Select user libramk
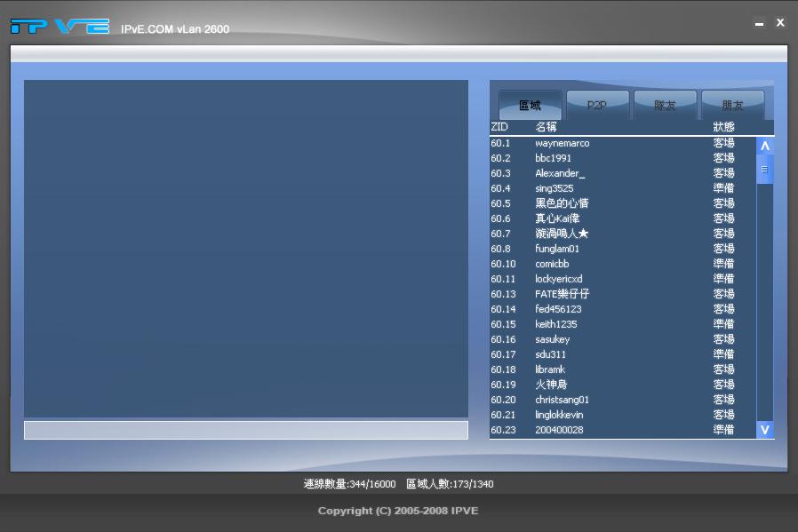The width and height of the screenshot is (798, 532). point(622,369)
